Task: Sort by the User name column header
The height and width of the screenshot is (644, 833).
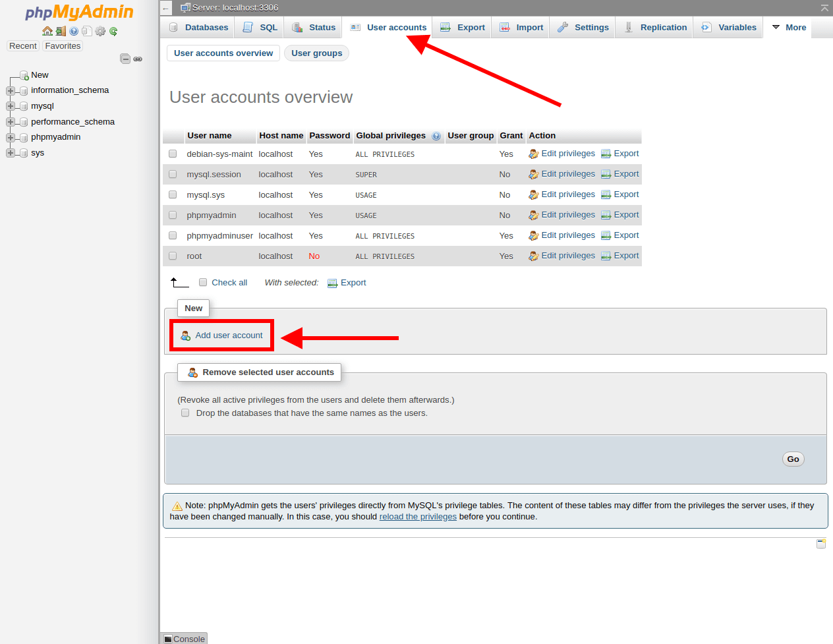Action: (x=210, y=136)
